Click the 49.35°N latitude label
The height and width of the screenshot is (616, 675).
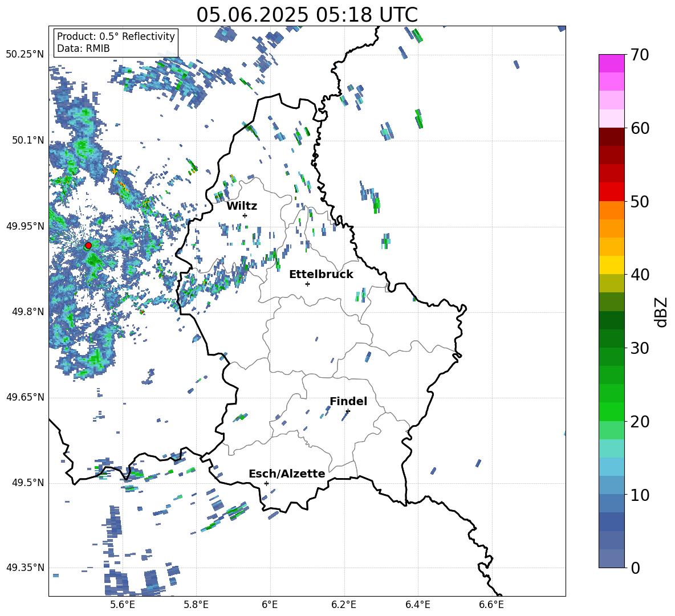[25, 568]
